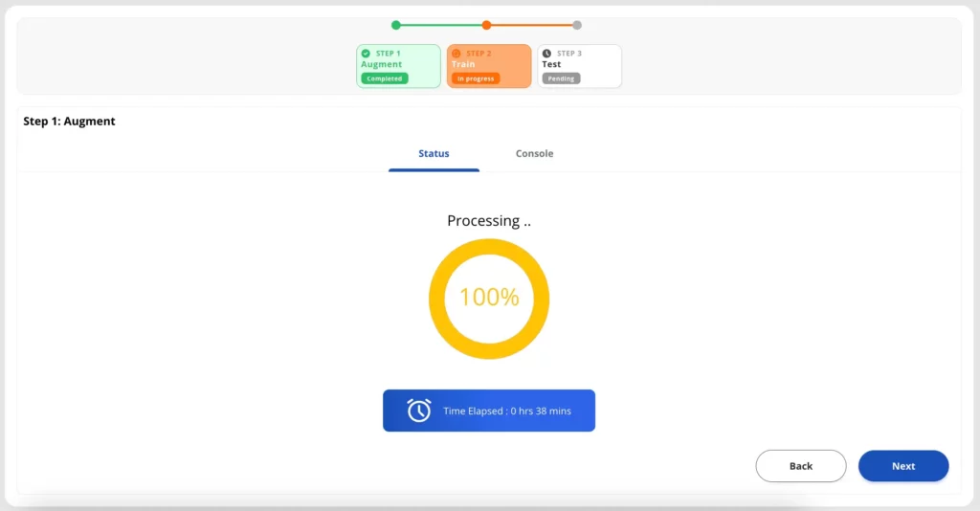Click the orange In progress badge
The width and height of the screenshot is (980, 511).
click(476, 78)
